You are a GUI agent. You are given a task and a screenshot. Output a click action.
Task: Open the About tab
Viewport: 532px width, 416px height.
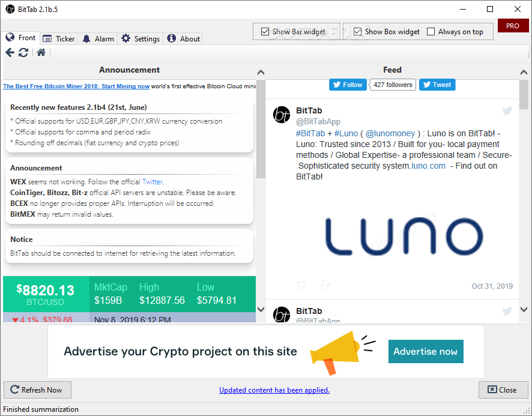tap(183, 38)
